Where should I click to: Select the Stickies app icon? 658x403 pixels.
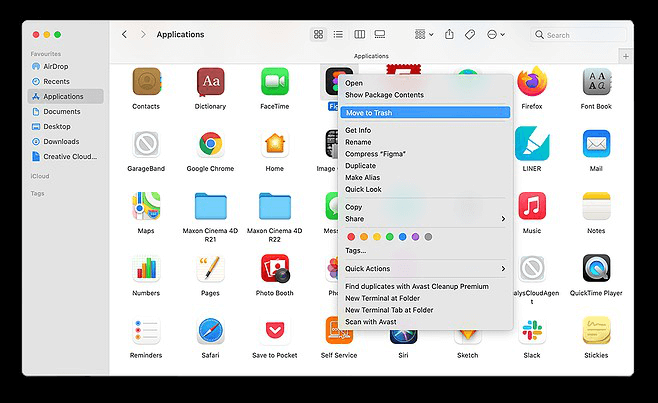(596, 330)
